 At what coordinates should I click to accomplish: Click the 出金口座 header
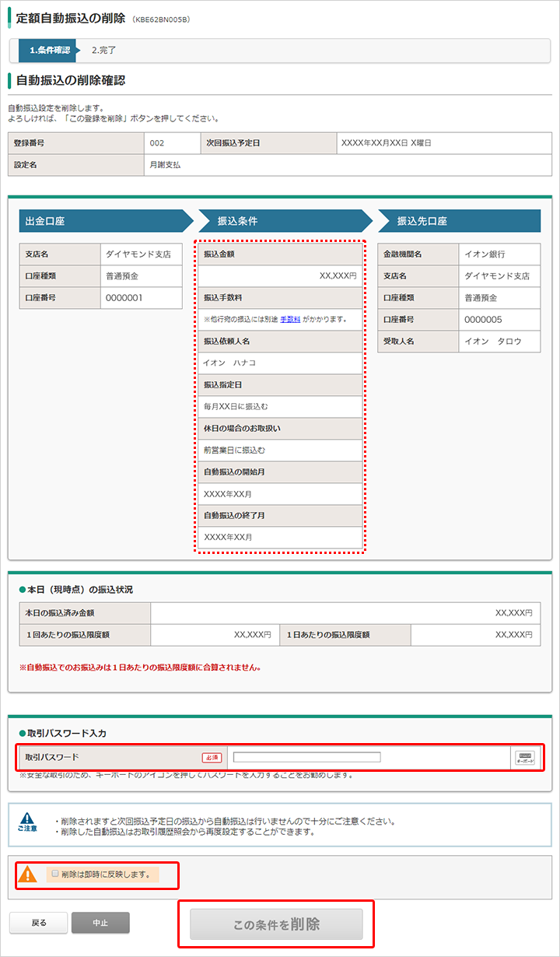(107, 221)
